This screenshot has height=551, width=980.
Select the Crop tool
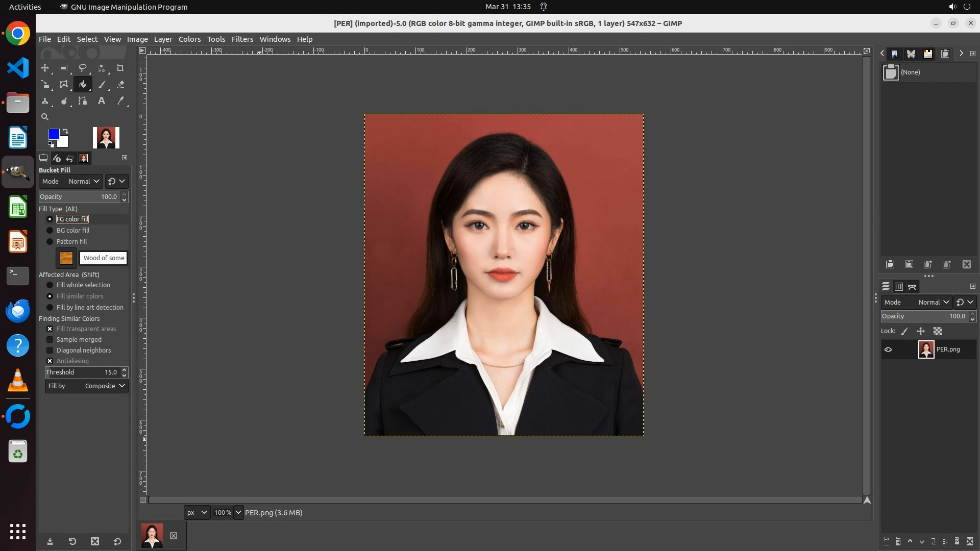[x=120, y=68]
